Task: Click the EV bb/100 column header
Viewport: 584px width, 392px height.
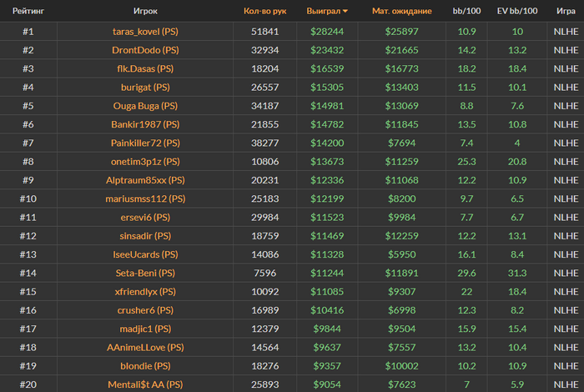Action: [517, 11]
